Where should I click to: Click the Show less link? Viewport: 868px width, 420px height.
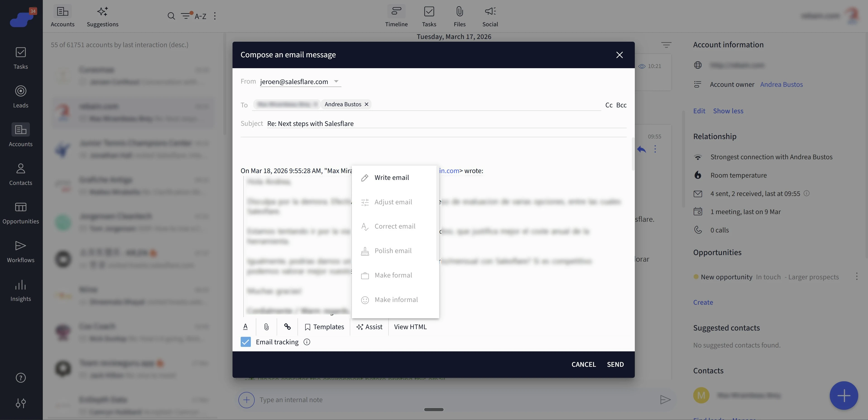pyautogui.click(x=728, y=111)
